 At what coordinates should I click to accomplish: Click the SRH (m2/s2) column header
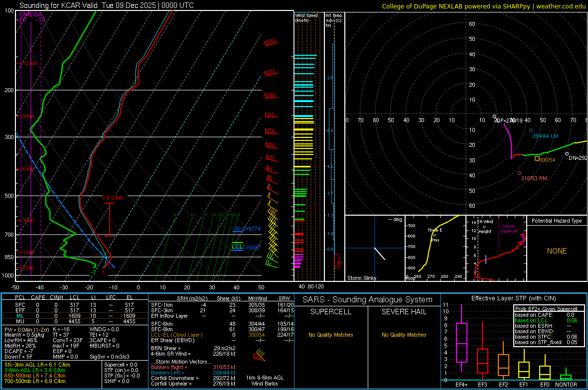192,298
